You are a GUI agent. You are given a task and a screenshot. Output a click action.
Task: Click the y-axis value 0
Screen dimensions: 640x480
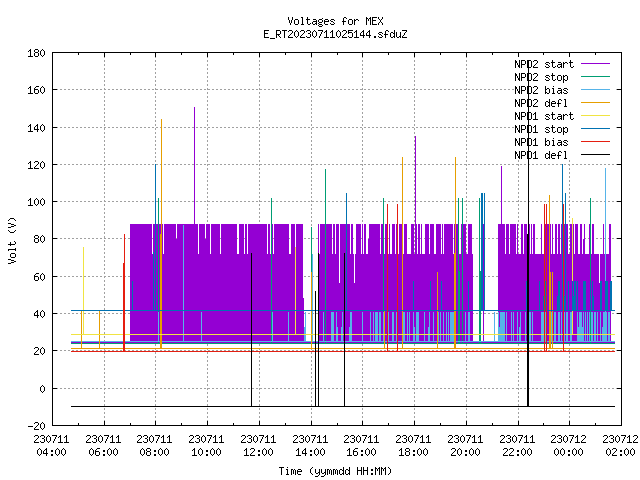pos(42,389)
